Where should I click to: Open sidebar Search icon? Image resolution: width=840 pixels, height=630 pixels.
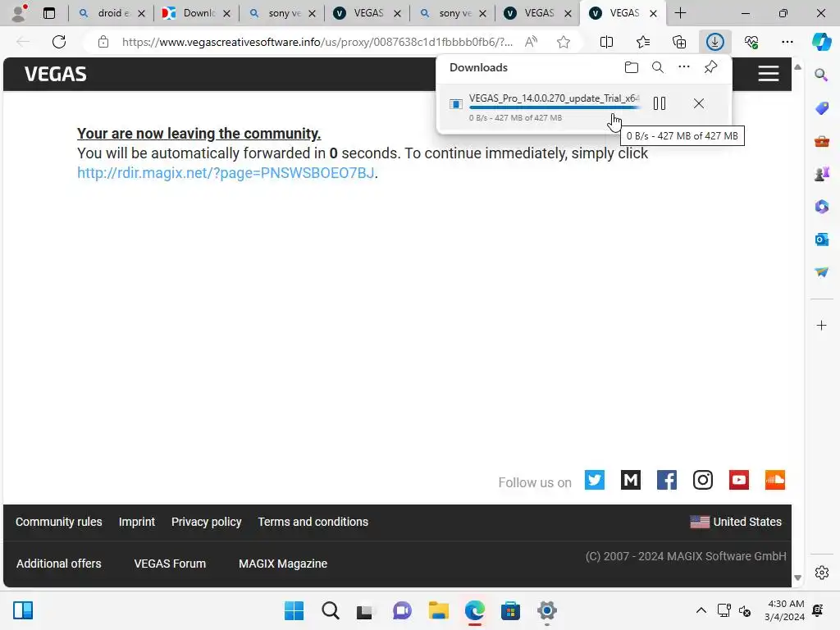tap(821, 75)
